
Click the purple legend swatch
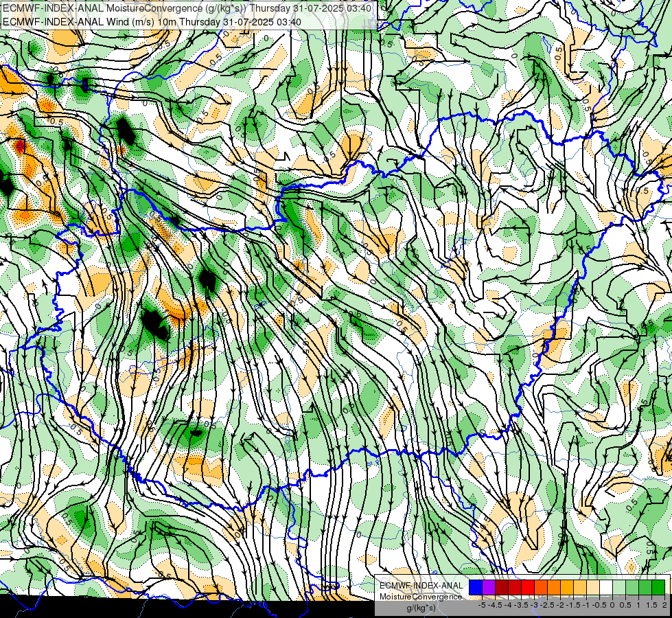489,587
